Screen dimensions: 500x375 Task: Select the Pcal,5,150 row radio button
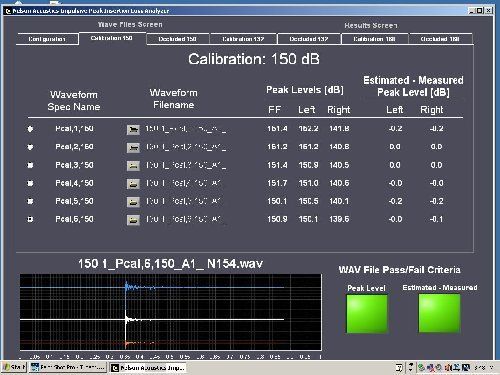(x=30, y=201)
